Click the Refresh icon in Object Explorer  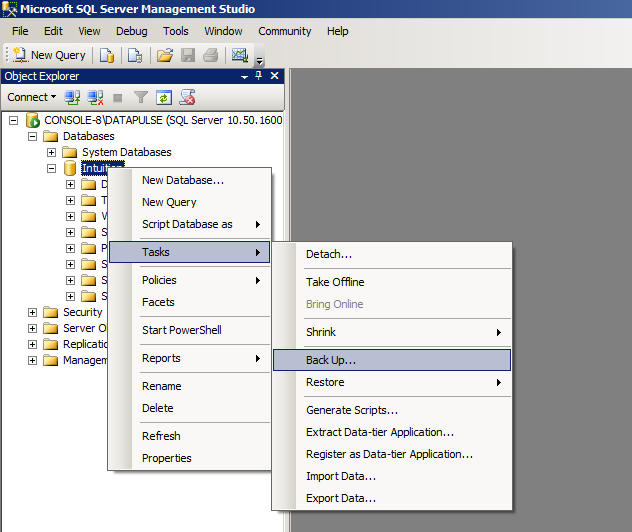[x=164, y=98]
